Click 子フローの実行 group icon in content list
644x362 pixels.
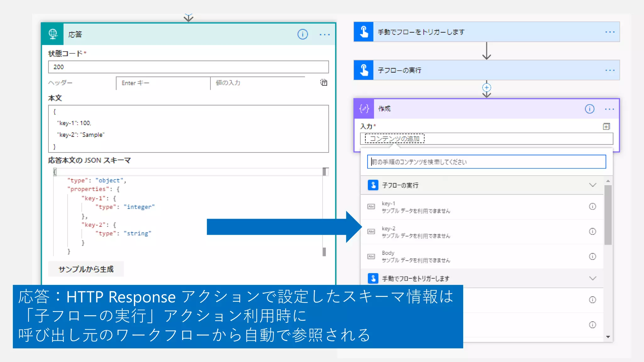[x=373, y=185]
